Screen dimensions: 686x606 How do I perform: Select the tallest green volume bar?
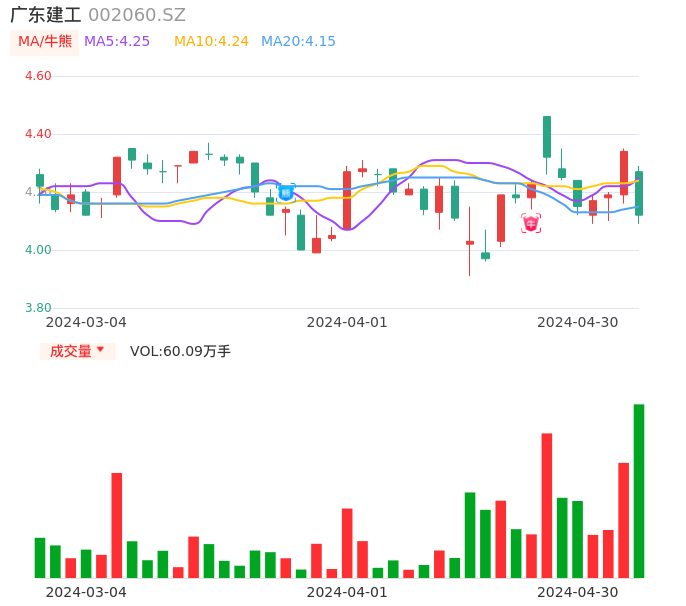click(639, 491)
